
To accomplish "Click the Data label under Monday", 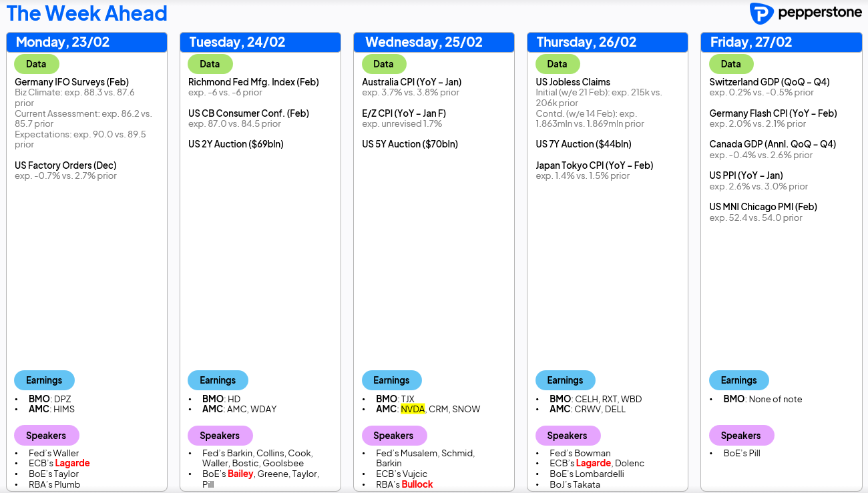I will 36,64.
